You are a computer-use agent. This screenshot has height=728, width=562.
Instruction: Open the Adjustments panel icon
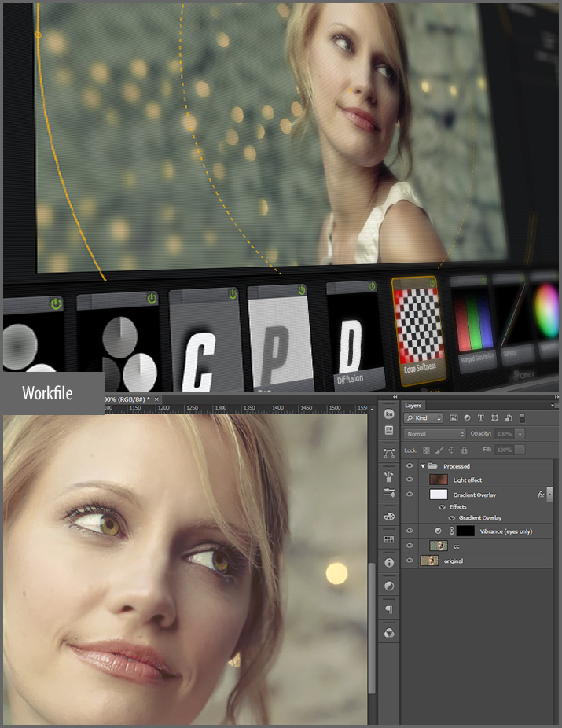point(388,586)
